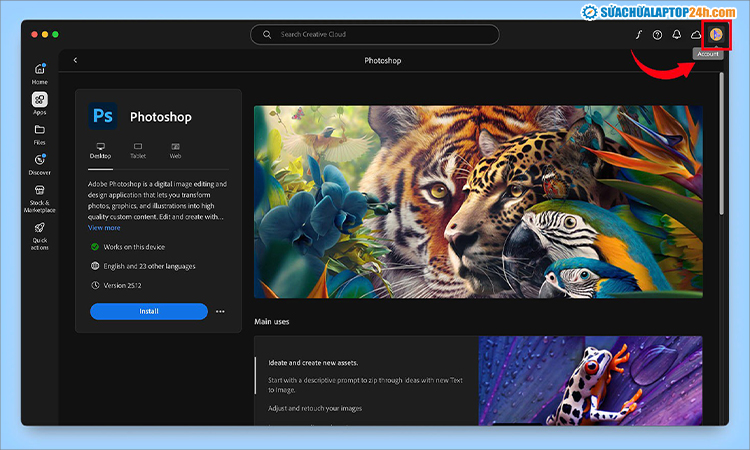Open the Files sidebar section
This screenshot has height=450, width=750.
pos(40,132)
